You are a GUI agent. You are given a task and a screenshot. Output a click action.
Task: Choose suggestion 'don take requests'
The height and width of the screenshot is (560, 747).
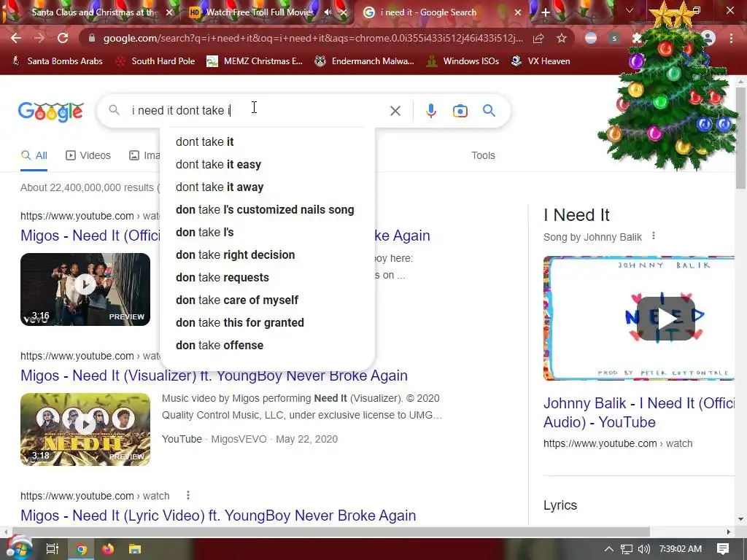point(267,278)
